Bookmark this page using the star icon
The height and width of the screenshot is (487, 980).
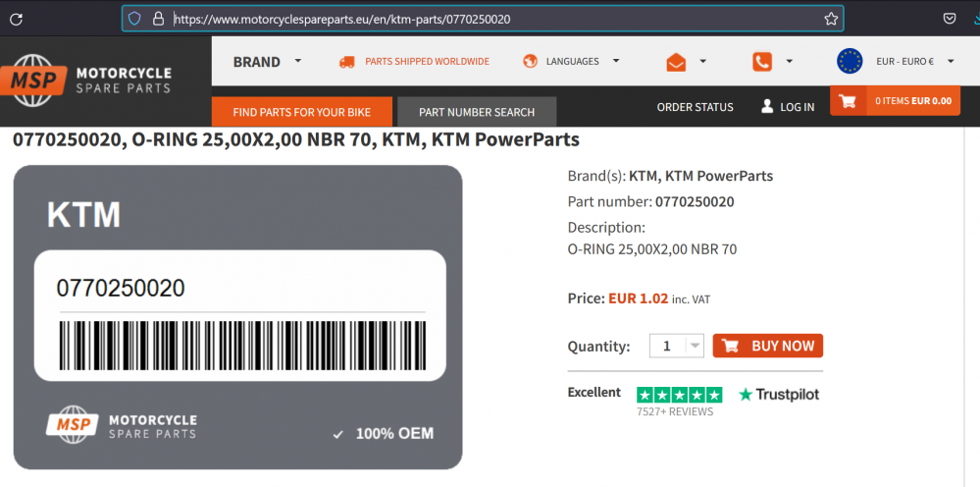pyautogui.click(x=831, y=19)
